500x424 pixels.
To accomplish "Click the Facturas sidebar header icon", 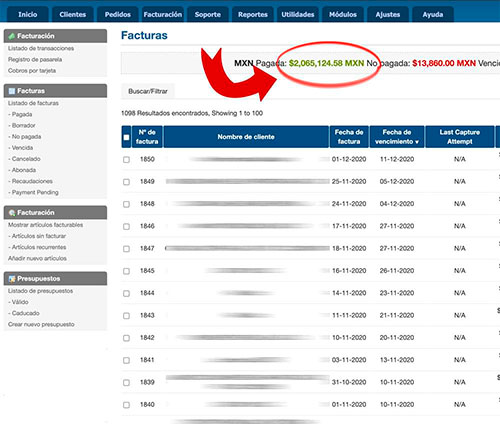I will click(x=12, y=91).
